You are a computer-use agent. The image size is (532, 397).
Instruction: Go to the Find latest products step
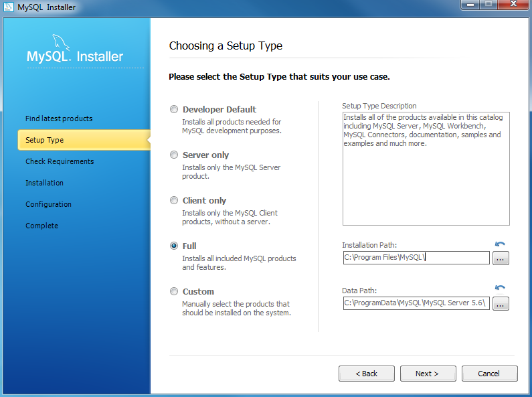[59, 118]
